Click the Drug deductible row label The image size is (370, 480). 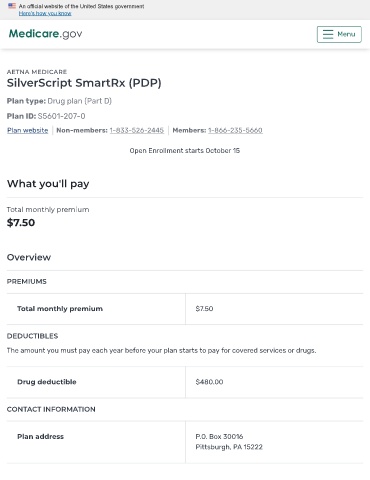[x=47, y=382]
